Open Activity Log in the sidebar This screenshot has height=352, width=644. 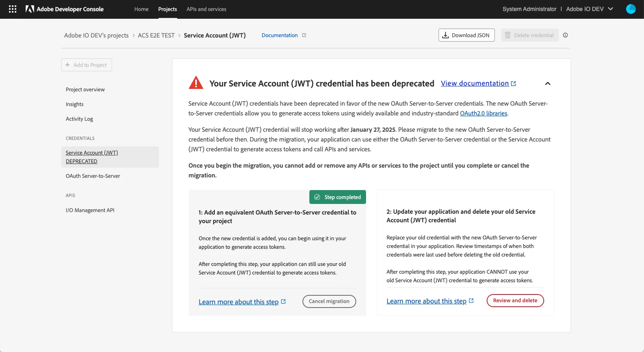pos(79,119)
